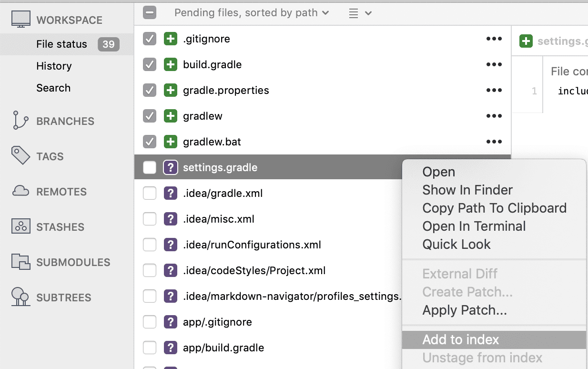The image size is (588, 369).
Task: Uncheck the gradlew.bat staging checkbox
Action: coord(149,142)
